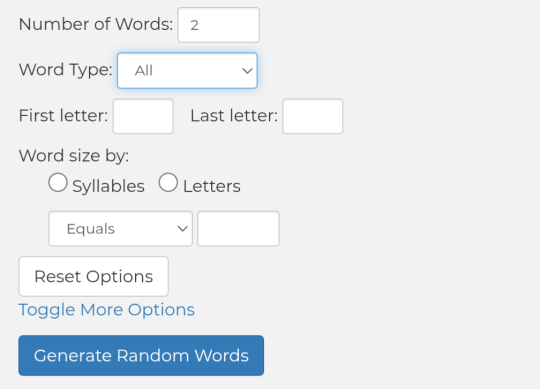This screenshot has height=389, width=540.
Task: Focus the Last letter text box
Action: pos(313,116)
